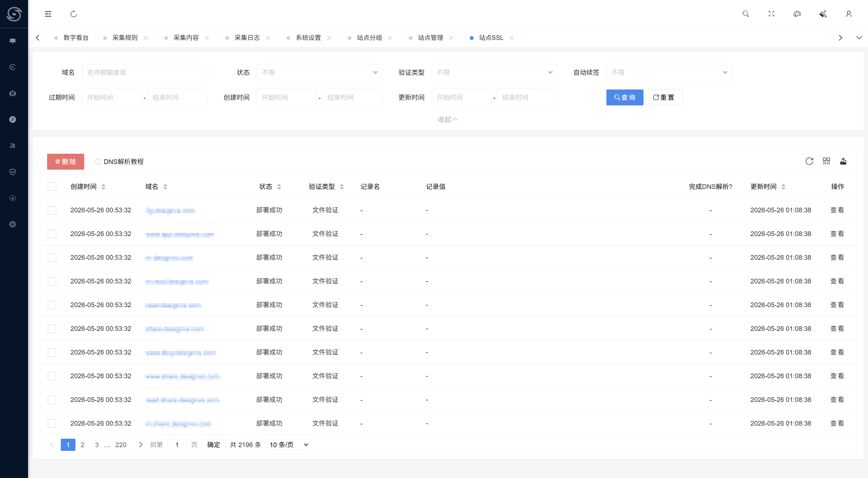The image size is (868, 478).
Task: Sort by 状态 column arrows
Action: (x=279, y=187)
